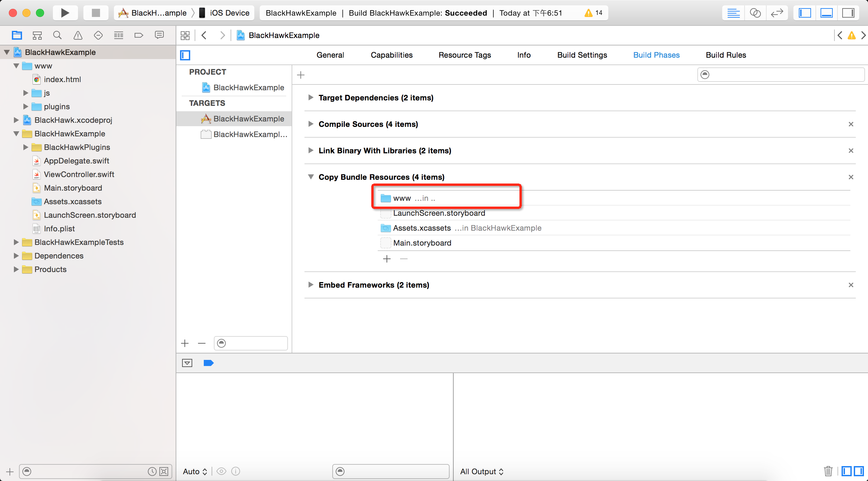Hide the navigator panel toolbar toggle
The height and width of the screenshot is (481, 868).
pyautogui.click(x=805, y=13)
